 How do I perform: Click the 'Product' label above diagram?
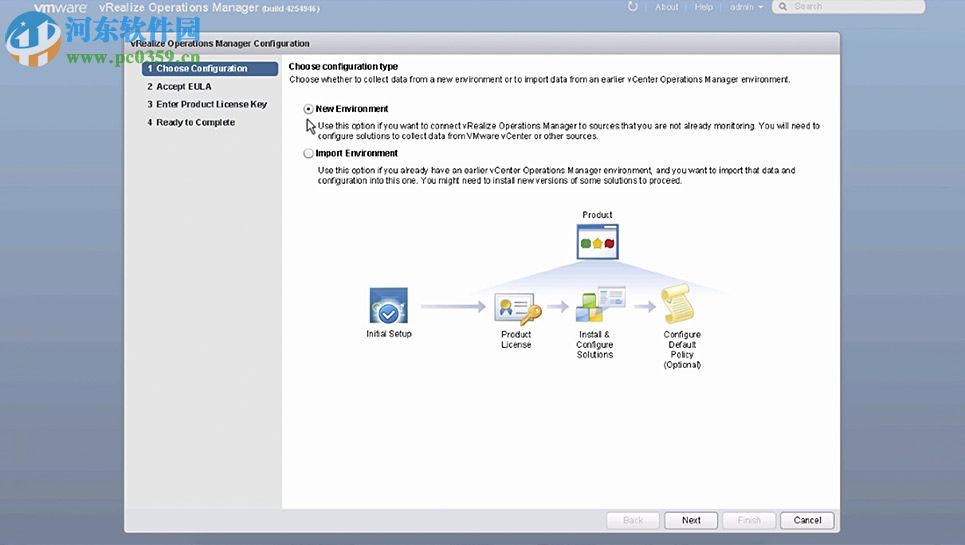(x=597, y=215)
